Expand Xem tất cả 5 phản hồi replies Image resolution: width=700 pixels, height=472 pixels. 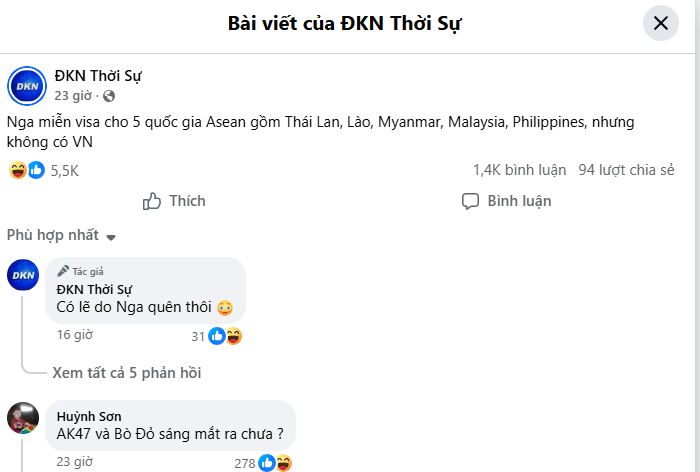click(x=127, y=373)
